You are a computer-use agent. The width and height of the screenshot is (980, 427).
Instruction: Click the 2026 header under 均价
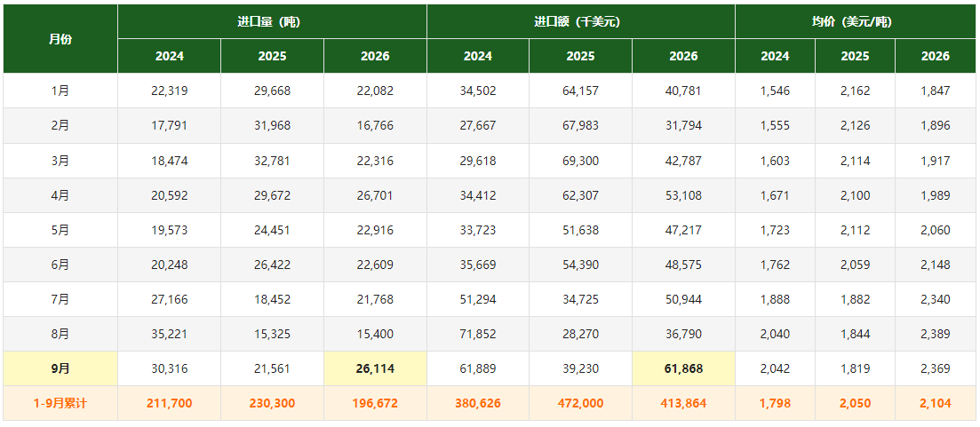click(936, 56)
